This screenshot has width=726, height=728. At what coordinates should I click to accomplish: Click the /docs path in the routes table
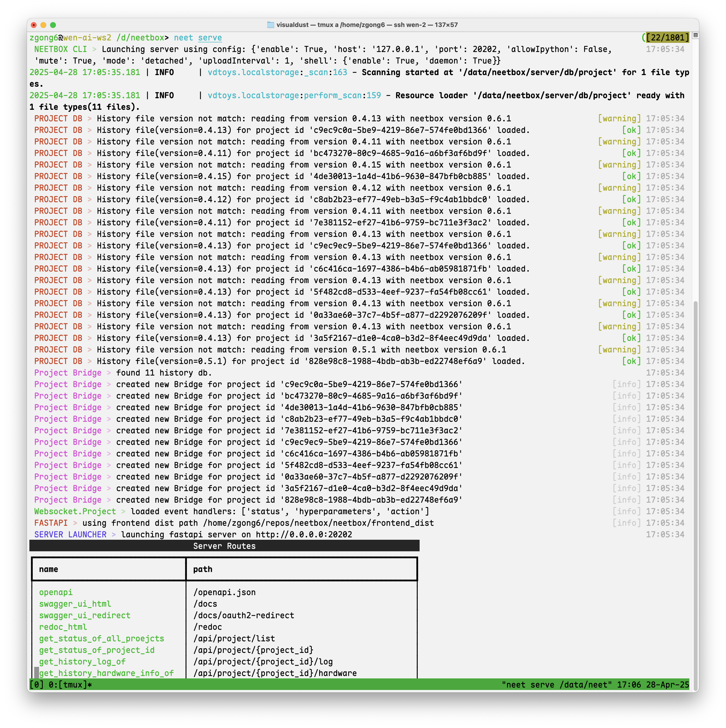pos(205,604)
